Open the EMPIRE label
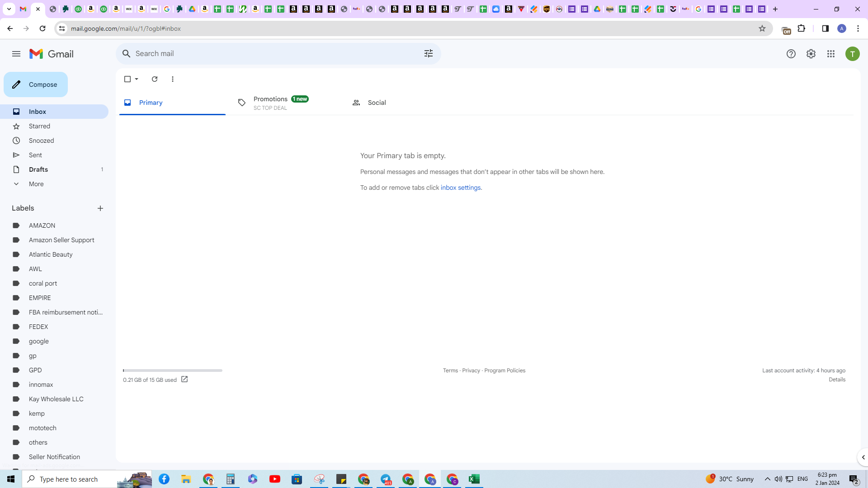 pos(54,298)
